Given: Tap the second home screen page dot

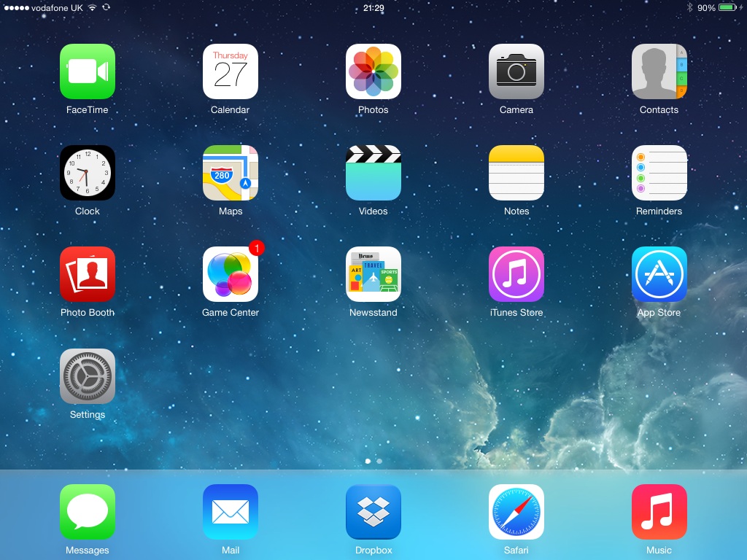Looking at the screenshot, I should pyautogui.click(x=379, y=461).
